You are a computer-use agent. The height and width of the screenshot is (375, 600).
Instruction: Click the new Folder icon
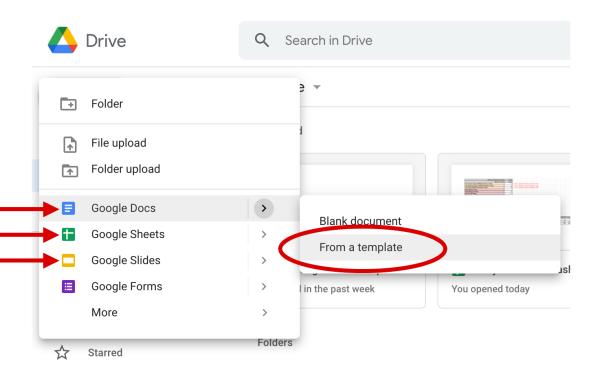click(x=68, y=104)
